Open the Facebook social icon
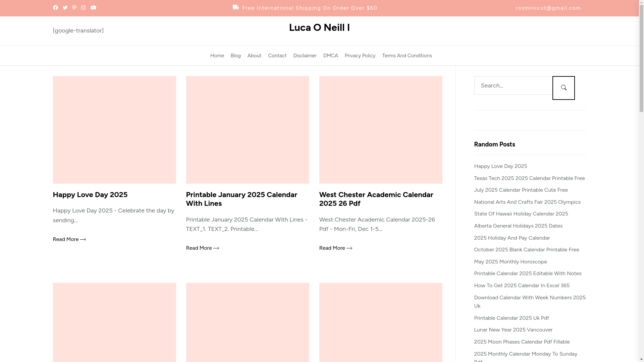The image size is (644, 362). [x=55, y=8]
